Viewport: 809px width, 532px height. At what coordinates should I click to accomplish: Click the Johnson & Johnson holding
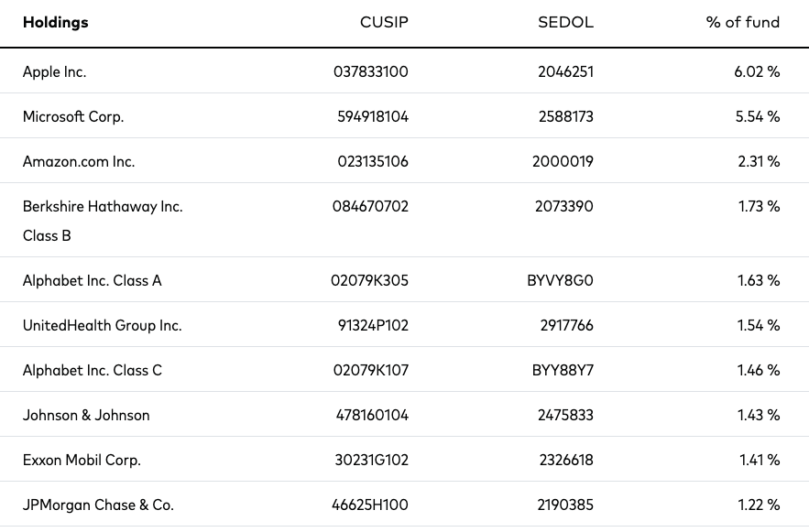pos(86,415)
